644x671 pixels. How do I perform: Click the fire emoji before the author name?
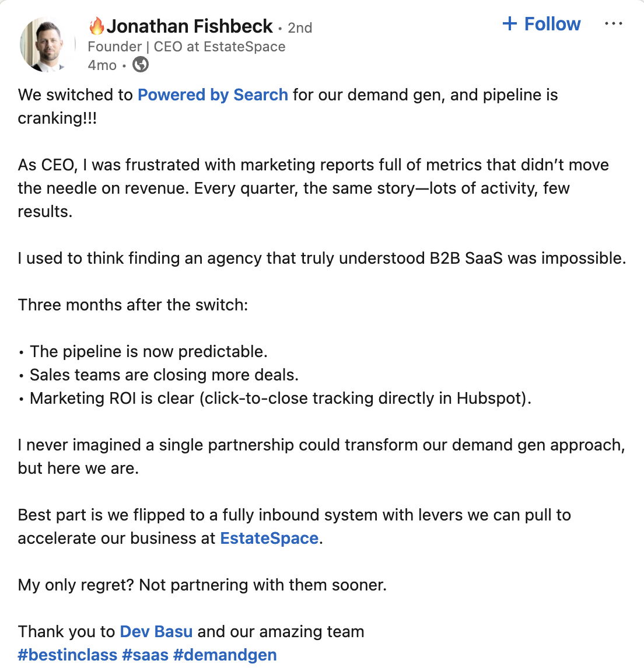97,26
